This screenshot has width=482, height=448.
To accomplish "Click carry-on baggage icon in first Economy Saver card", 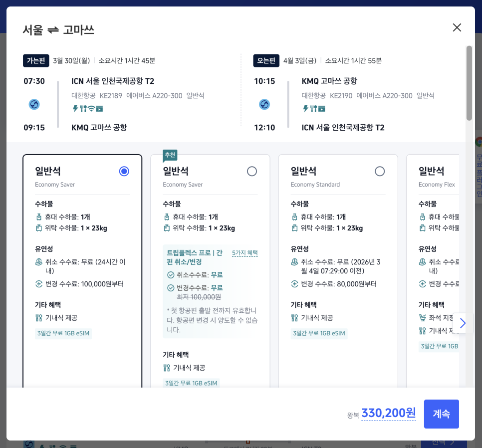I will pos(39,217).
